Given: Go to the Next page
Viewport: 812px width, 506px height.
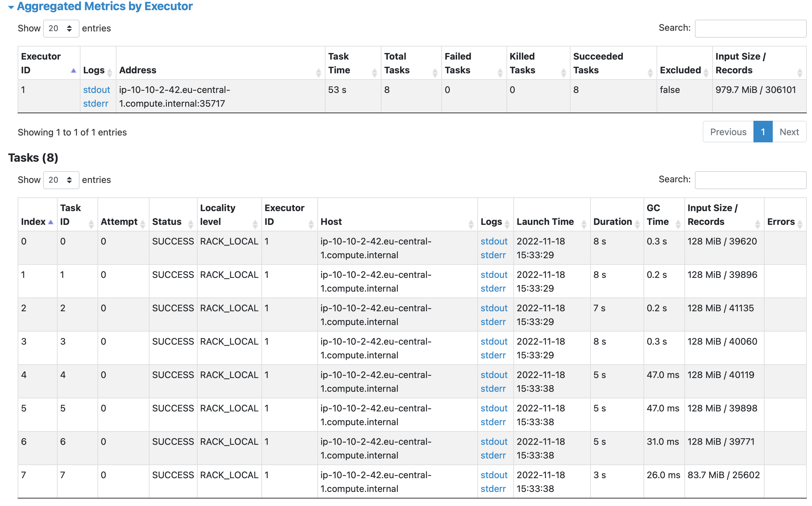Looking at the screenshot, I should pos(788,132).
